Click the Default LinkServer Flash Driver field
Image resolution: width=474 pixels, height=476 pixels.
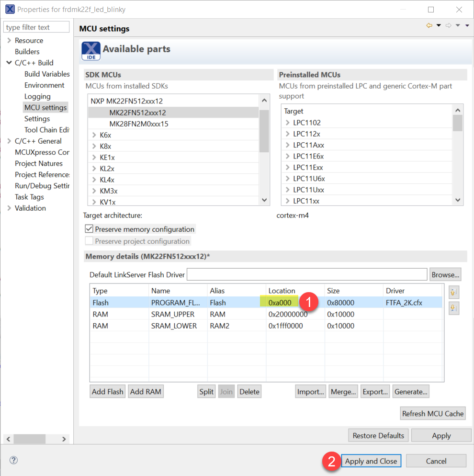(307, 274)
